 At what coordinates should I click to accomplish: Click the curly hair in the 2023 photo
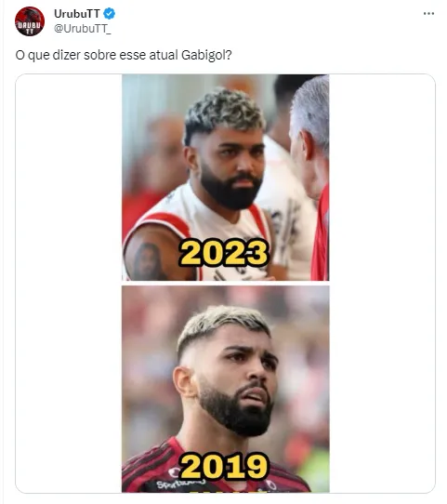coord(223,111)
